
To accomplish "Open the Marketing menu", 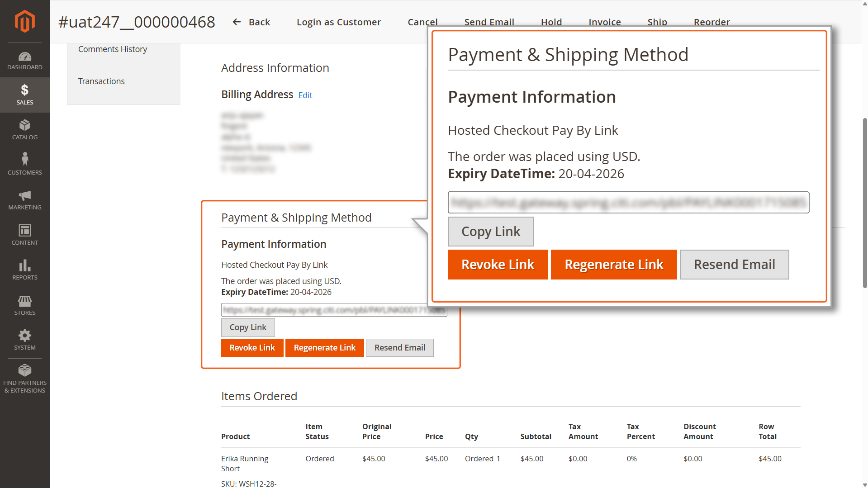I will [24, 200].
